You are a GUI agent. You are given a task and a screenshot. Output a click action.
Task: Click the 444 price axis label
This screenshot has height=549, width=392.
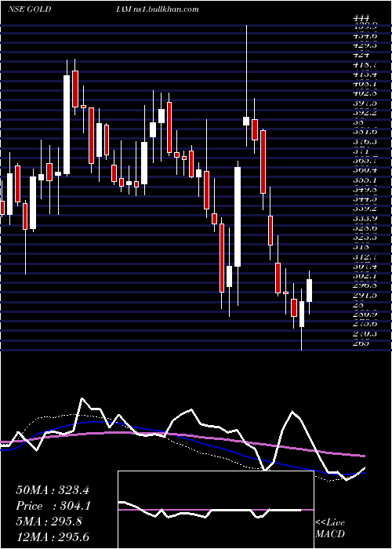[361, 18]
